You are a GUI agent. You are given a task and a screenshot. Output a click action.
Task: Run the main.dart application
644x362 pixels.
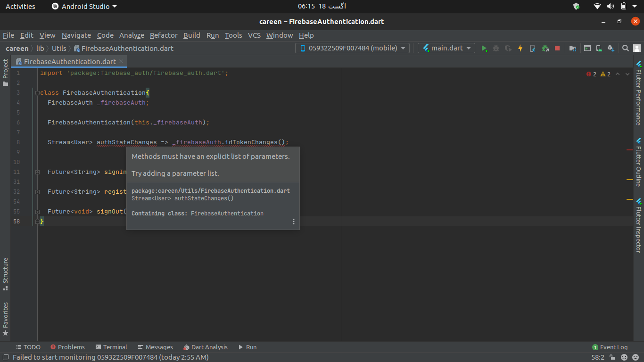point(485,48)
